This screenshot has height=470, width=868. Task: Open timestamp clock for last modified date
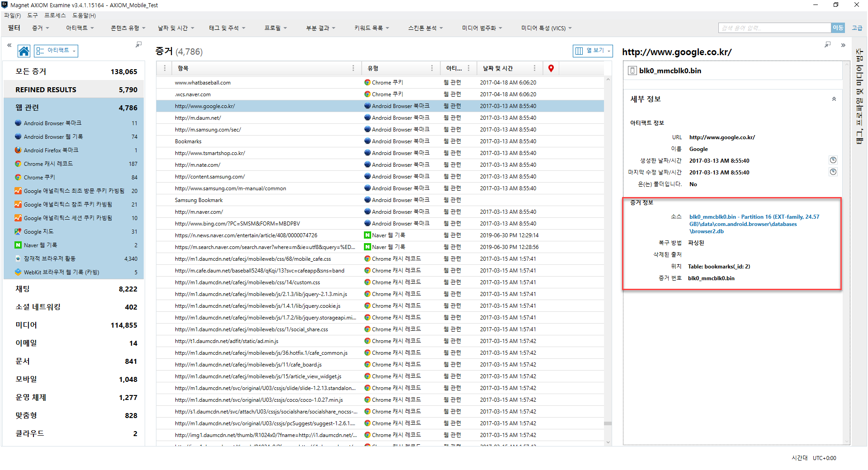point(833,172)
